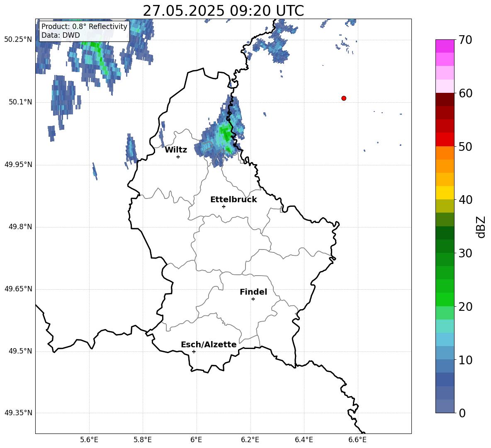
Task: Click the 49.5°N latitude label
Action: 20,351
